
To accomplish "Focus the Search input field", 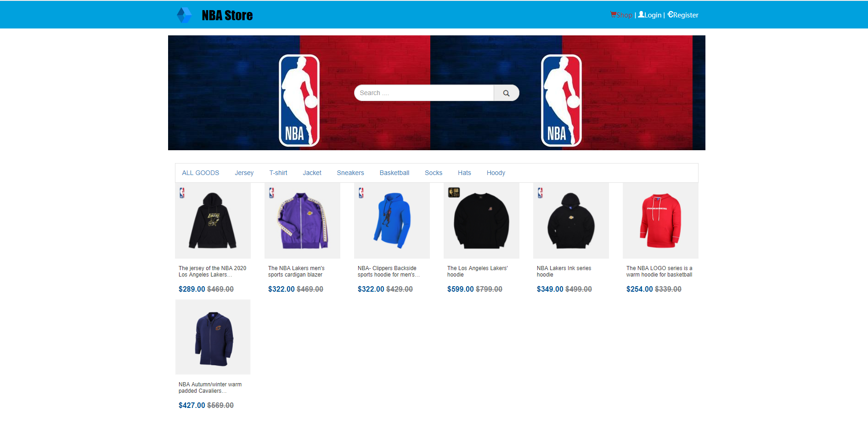I will tap(424, 93).
